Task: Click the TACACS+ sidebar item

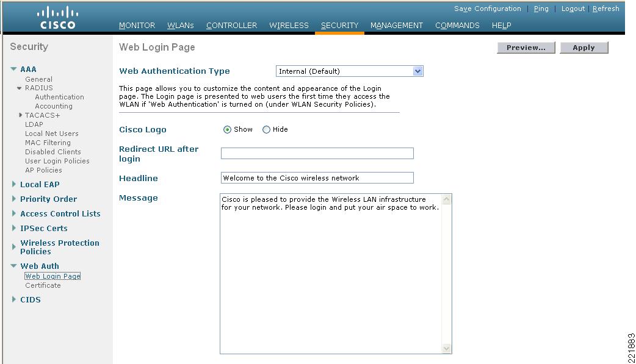Action: (42, 115)
